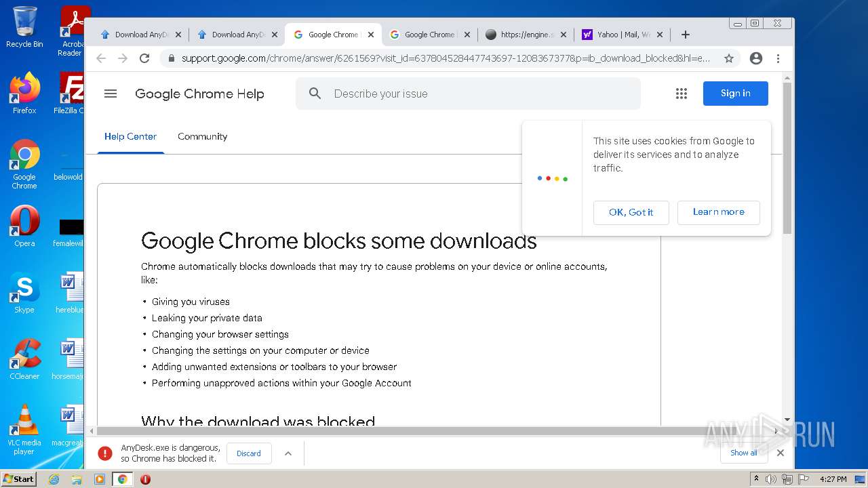Screen dimensions: 868x488
Task: Reload the page with the refresh icon
Action: 144,58
